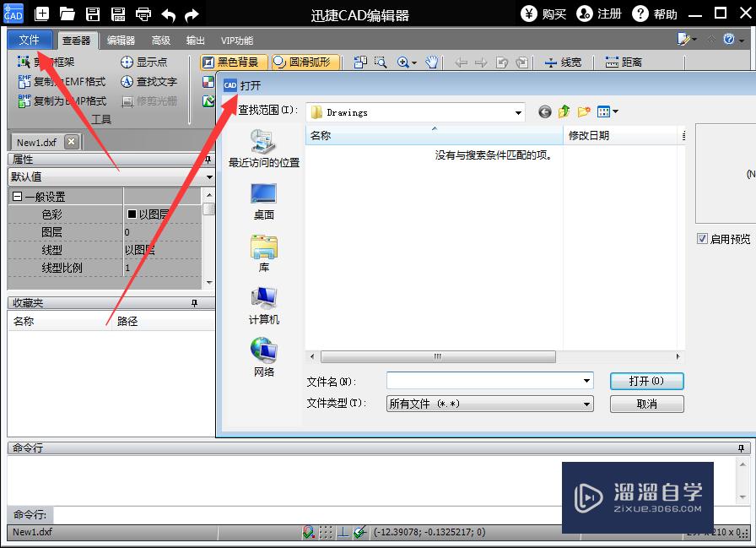Click the 命令行 input field
This screenshot has width=756, height=548.
(306, 515)
